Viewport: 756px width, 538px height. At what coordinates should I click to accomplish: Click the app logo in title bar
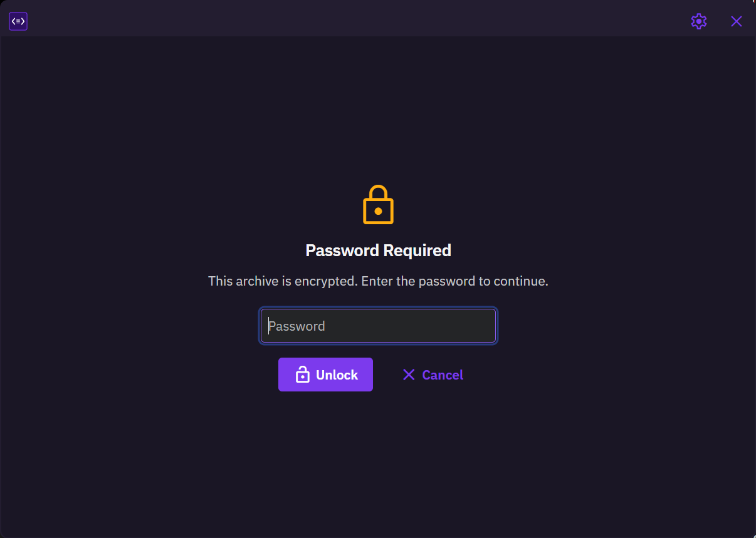click(x=18, y=21)
